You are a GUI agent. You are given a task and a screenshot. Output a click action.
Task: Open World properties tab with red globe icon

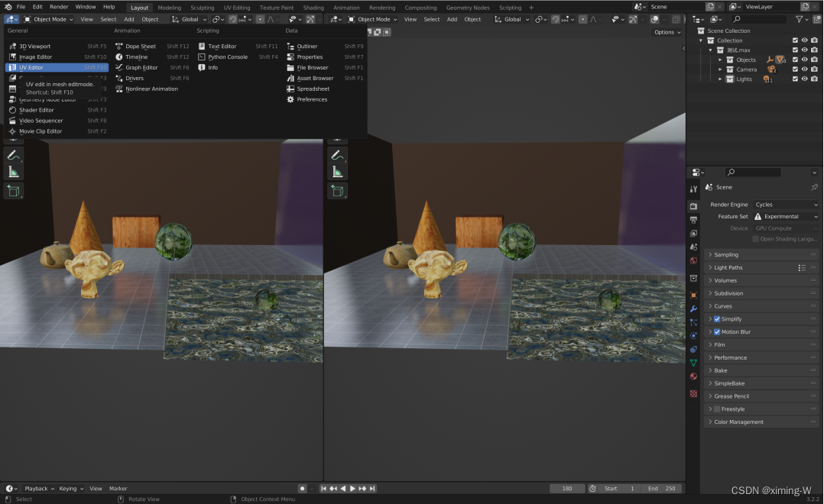pyautogui.click(x=694, y=260)
